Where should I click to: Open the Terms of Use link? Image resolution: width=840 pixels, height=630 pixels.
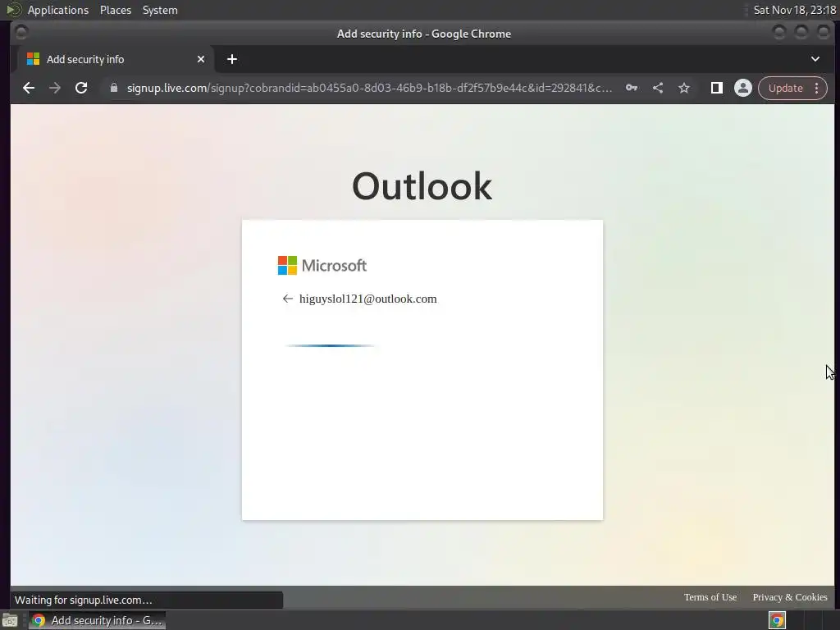[710, 597]
